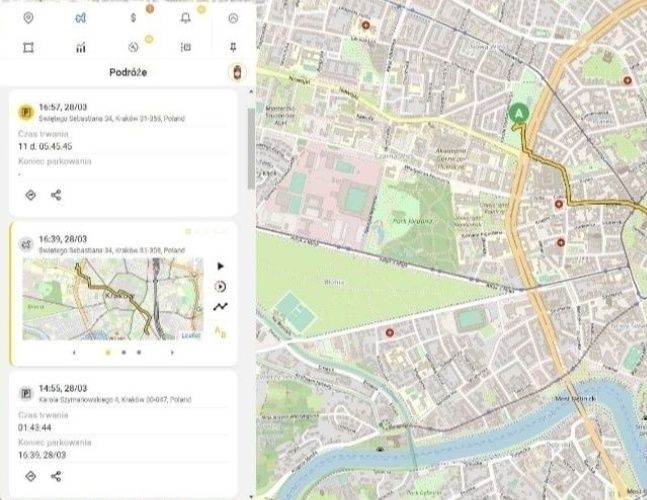Screen dimensions: 647x500
Task: Pin the side panel with pushpin icon
Action: [x=233, y=47]
